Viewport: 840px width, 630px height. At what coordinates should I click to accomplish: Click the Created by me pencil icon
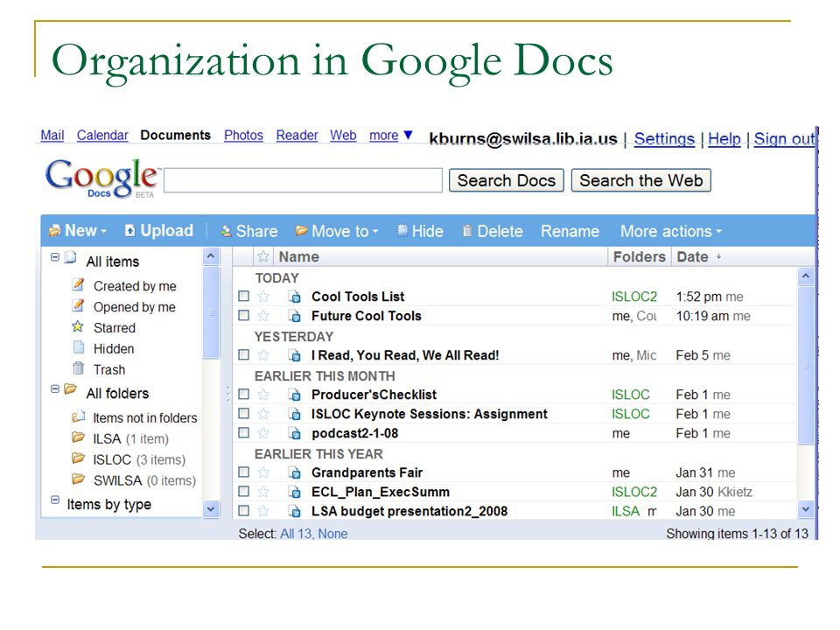pyautogui.click(x=78, y=284)
